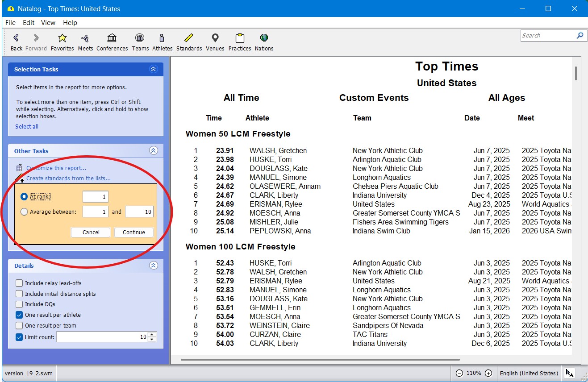Open the File menu

click(10, 23)
